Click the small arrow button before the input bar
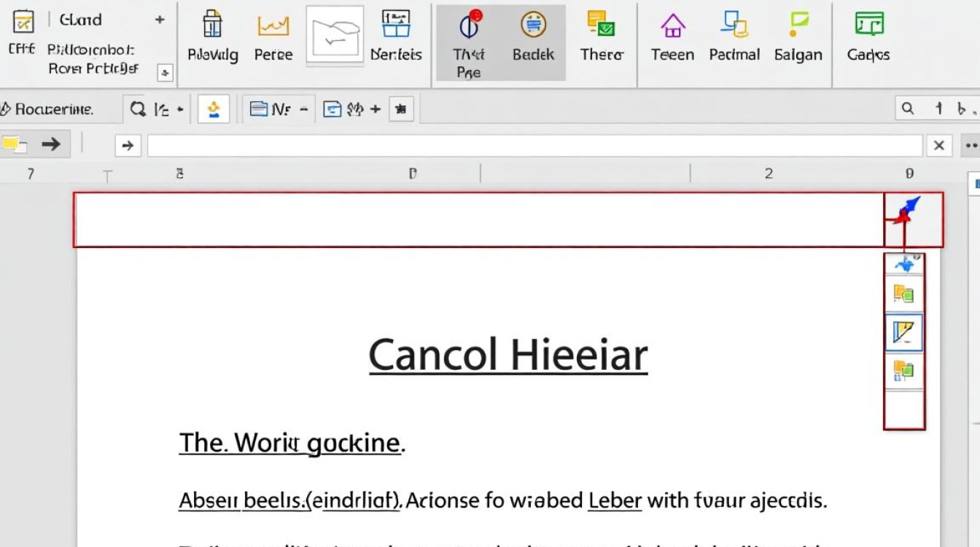 [128, 146]
